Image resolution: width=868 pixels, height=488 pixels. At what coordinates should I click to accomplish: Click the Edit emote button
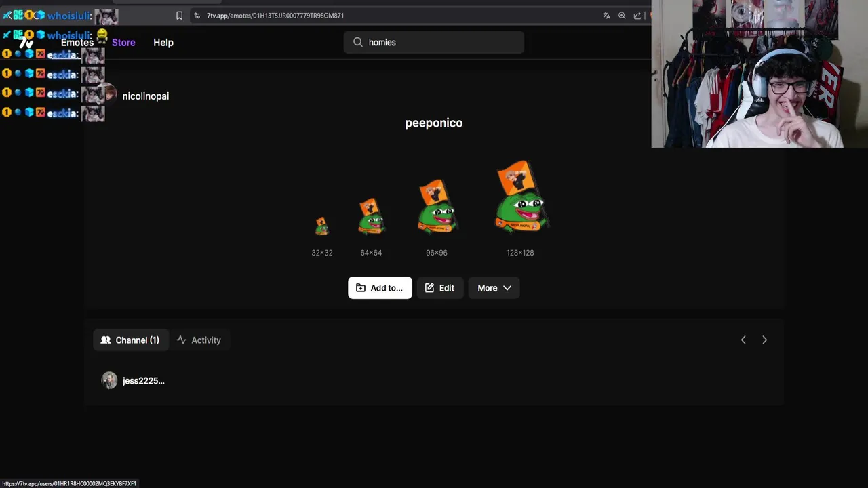440,288
